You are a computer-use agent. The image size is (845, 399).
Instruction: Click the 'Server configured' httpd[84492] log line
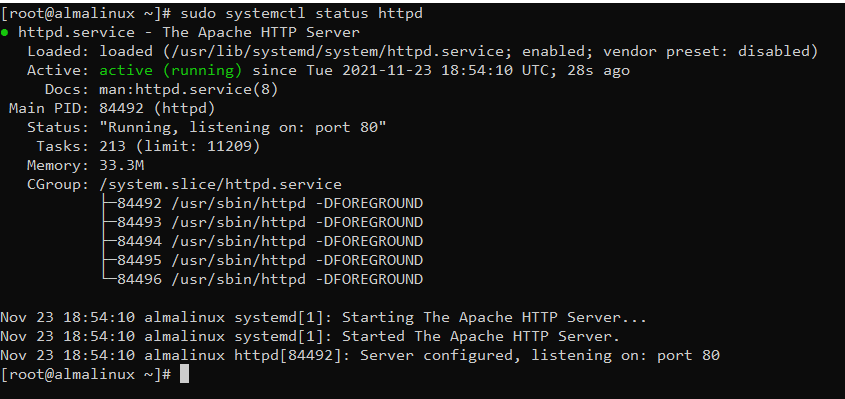pyautogui.click(x=360, y=355)
